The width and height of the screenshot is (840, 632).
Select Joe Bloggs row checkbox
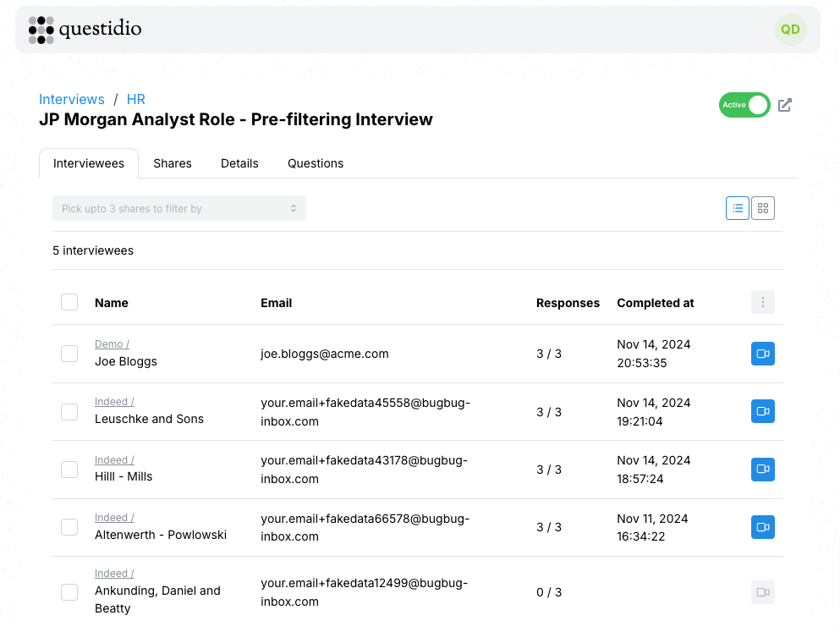[69, 354]
